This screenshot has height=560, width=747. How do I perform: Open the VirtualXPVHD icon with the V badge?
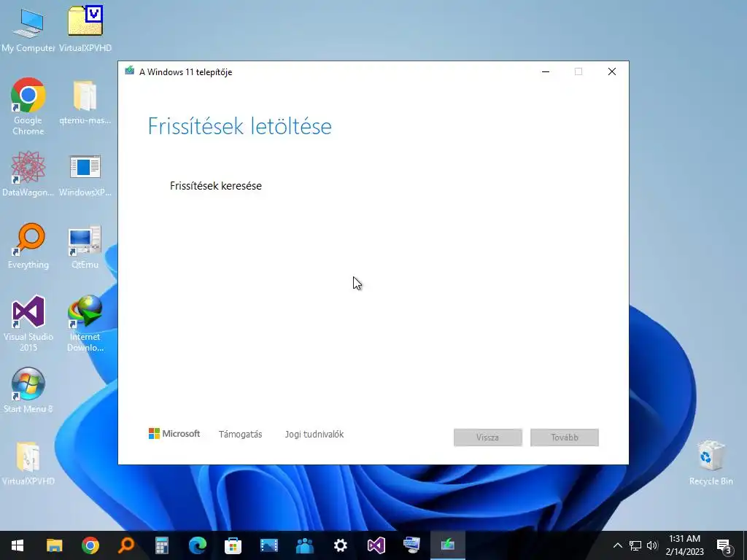85,28
